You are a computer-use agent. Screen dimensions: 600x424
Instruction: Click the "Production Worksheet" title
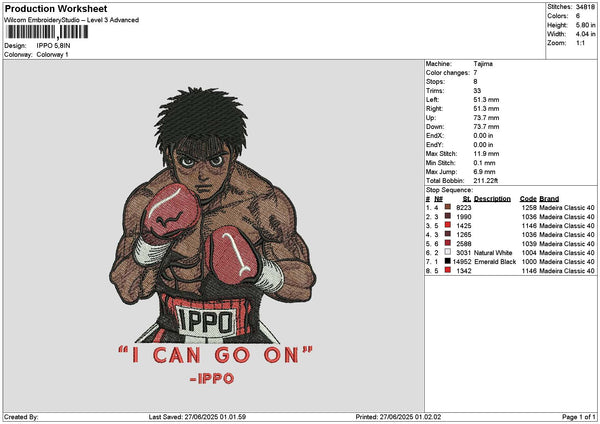click(x=56, y=8)
